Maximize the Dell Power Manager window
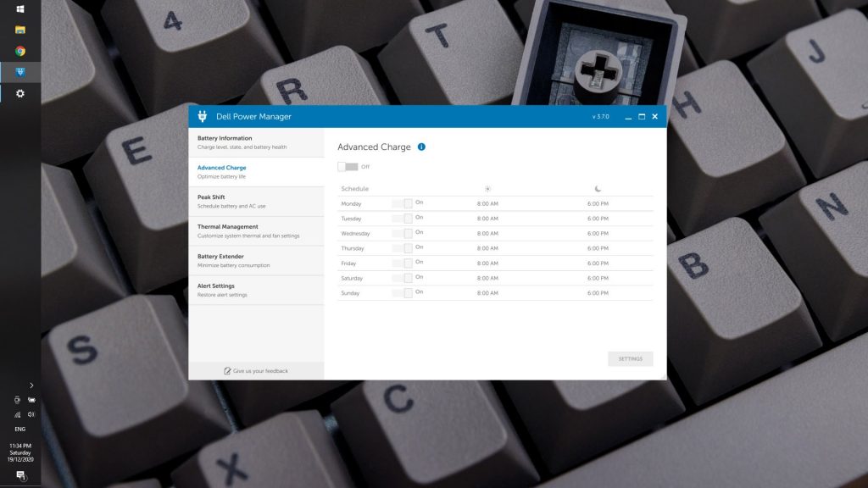 (642, 117)
